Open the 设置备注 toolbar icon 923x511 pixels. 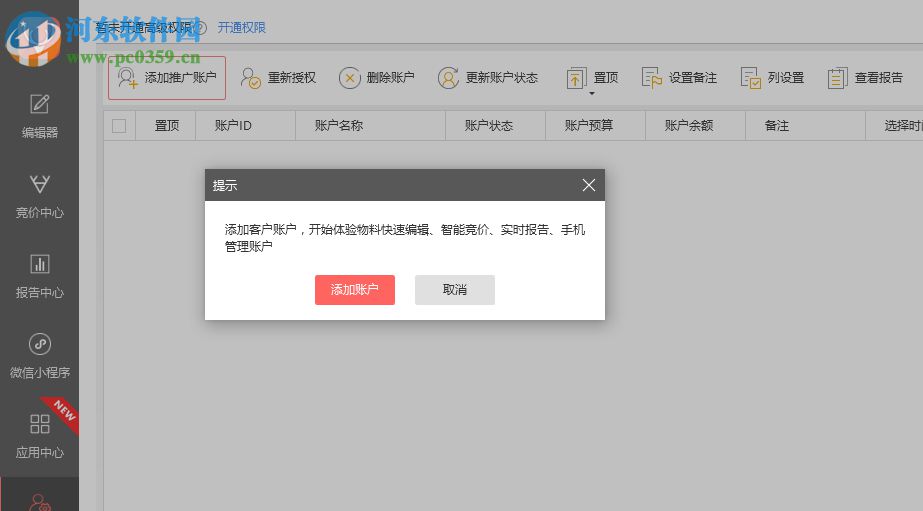coord(652,78)
